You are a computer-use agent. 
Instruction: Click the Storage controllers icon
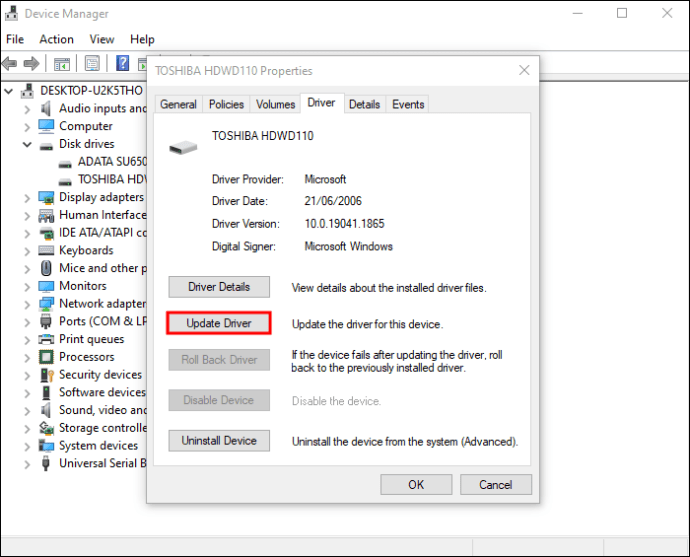(46, 428)
